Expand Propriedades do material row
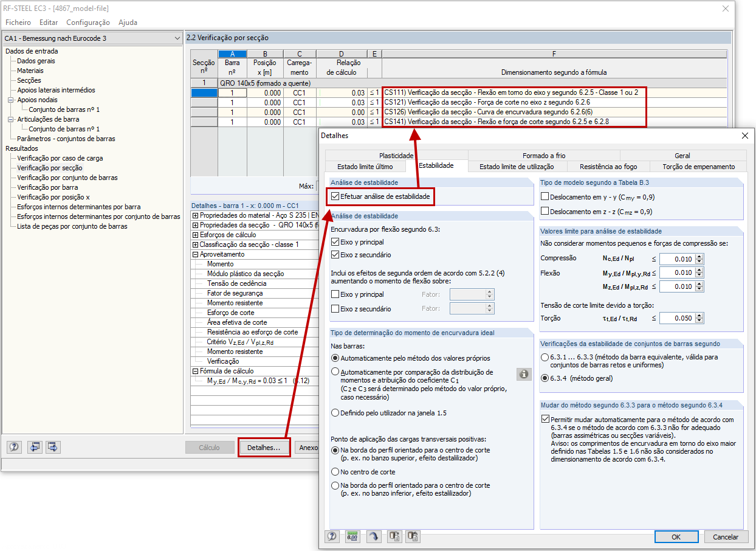The height and width of the screenshot is (551, 756). (195, 215)
